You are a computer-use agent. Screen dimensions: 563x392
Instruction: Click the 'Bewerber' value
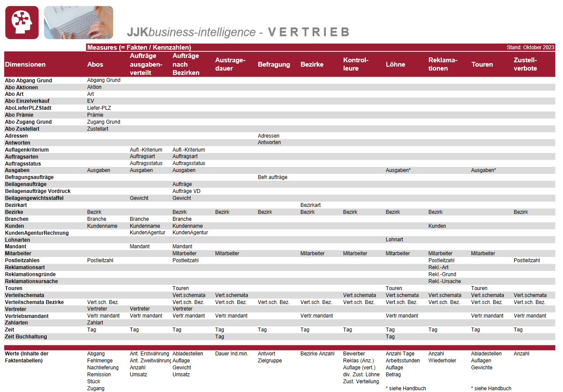354,354
